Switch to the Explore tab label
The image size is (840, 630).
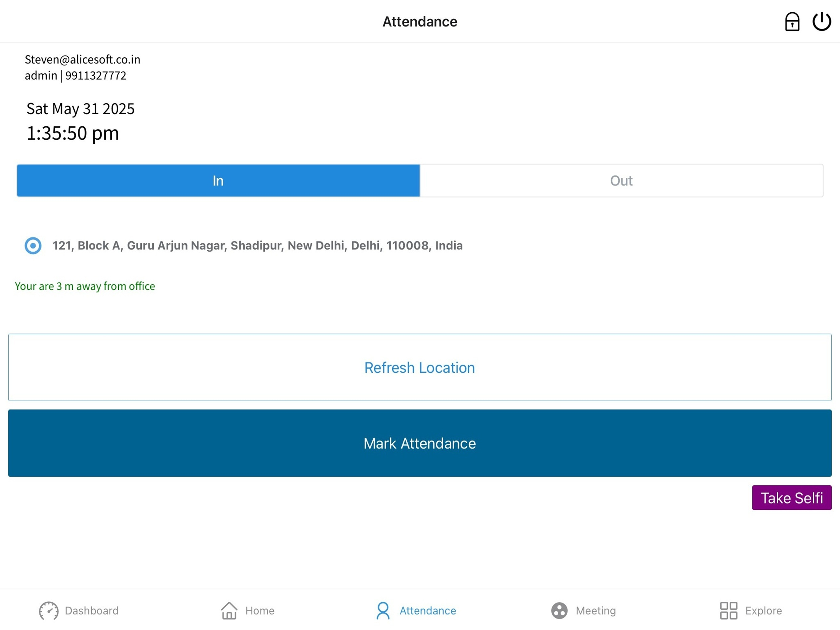(764, 611)
